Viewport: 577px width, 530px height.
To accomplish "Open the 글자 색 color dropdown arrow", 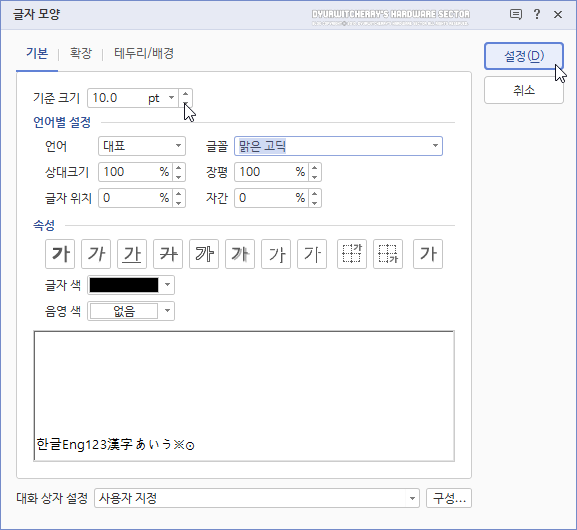I will [x=167, y=285].
